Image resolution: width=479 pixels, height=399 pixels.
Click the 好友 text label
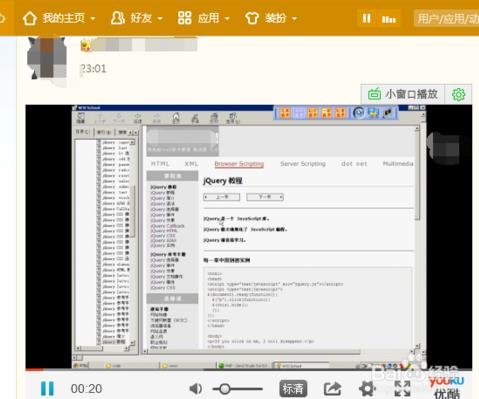(x=141, y=18)
